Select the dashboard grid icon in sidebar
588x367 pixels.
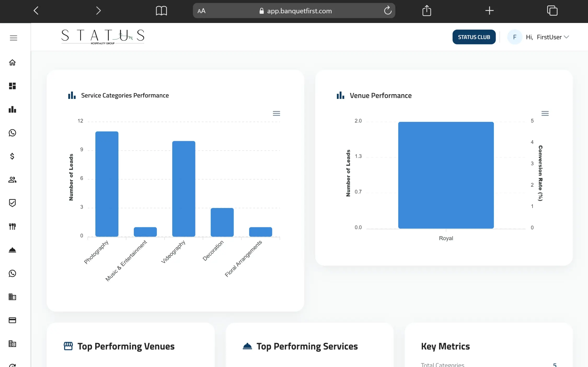tap(12, 86)
